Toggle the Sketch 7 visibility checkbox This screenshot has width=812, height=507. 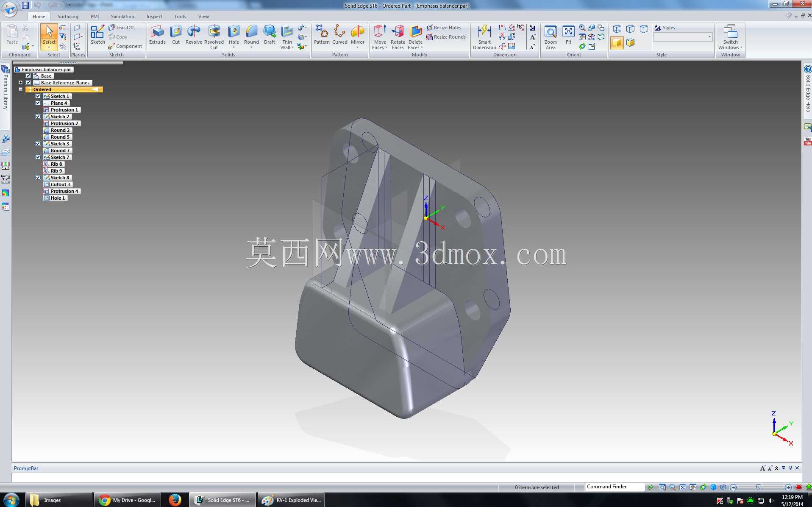pos(38,157)
